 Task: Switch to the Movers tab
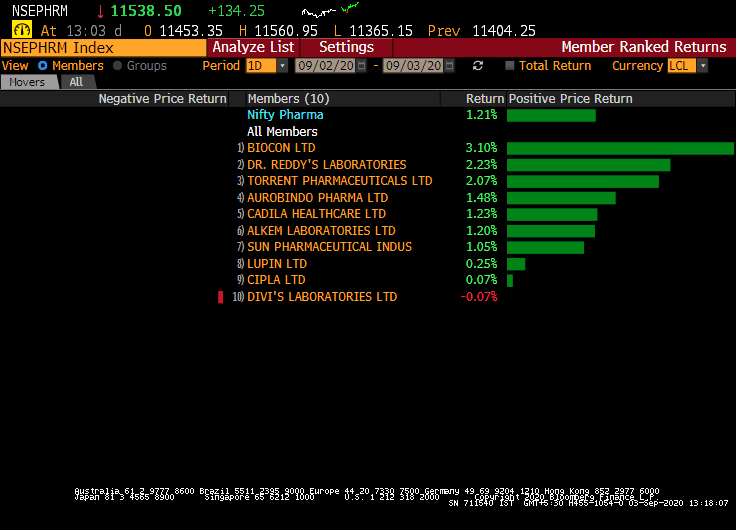click(28, 82)
